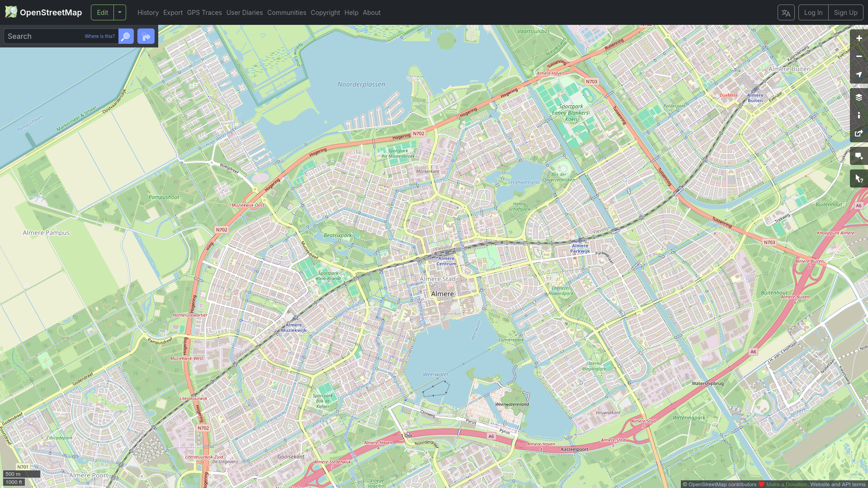This screenshot has width=868, height=488.
Task: Click the 'Almere Muziekwijk' station label
Action: 294,328
